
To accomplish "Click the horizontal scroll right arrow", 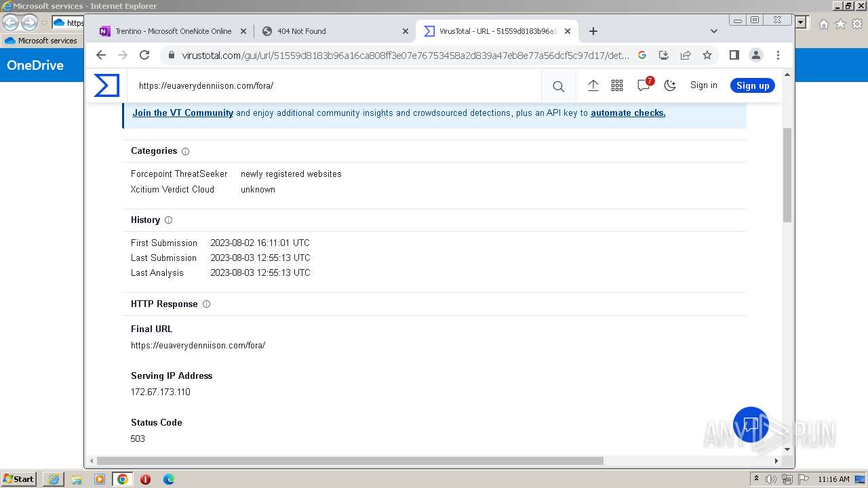I will [x=776, y=461].
